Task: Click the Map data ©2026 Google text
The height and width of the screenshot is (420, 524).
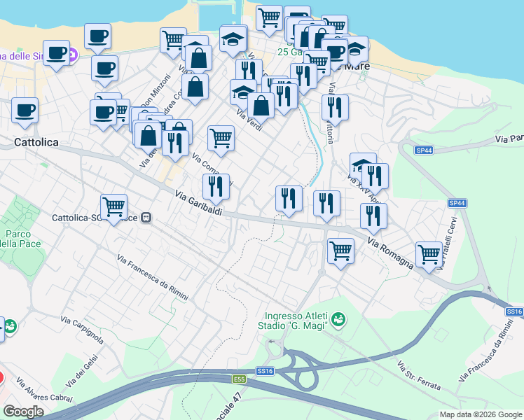Action: click(x=481, y=414)
